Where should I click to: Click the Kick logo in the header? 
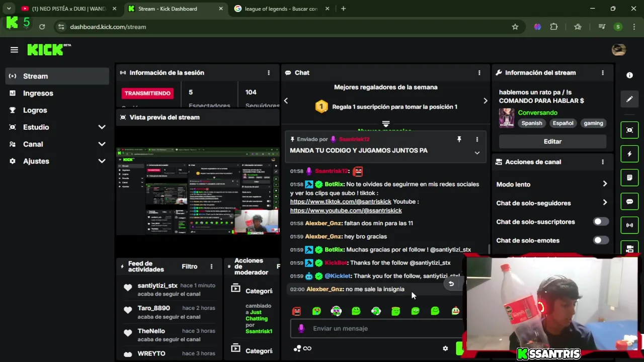coord(49,49)
